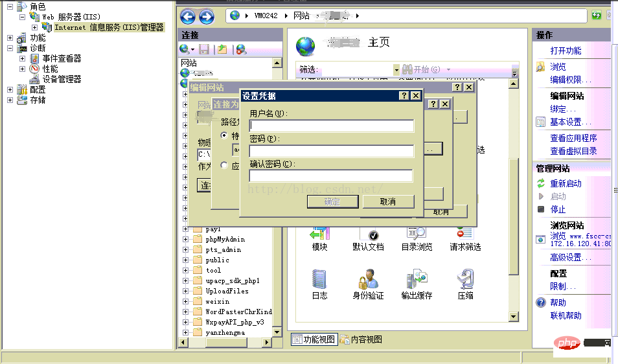Click the 限制 link under 配置
The height and width of the screenshot is (364, 618).
[562, 286]
